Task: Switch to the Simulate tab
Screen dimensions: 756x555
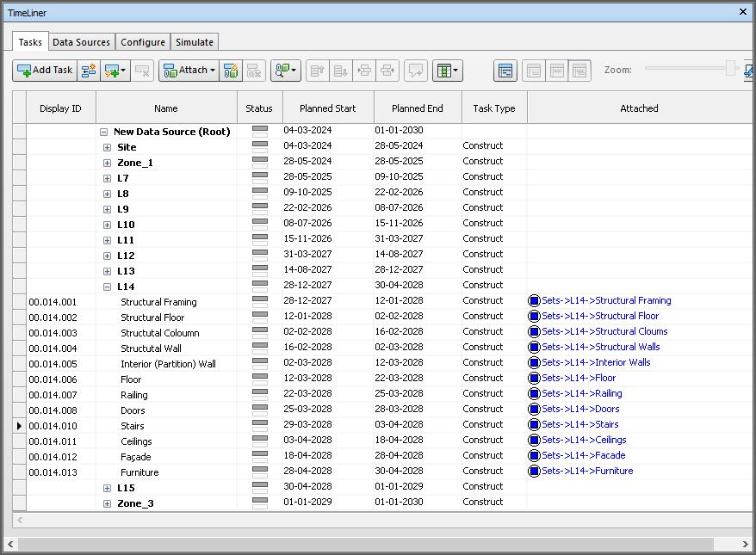Action: point(195,42)
